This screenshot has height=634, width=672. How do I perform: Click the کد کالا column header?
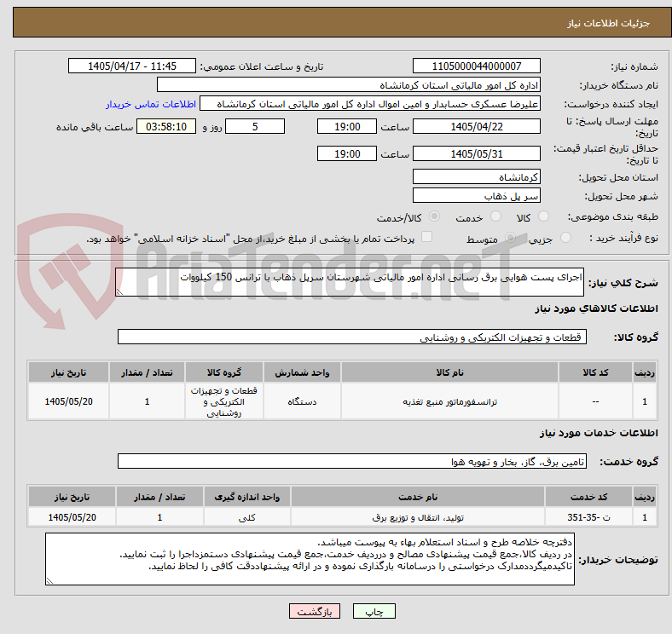[x=595, y=372]
